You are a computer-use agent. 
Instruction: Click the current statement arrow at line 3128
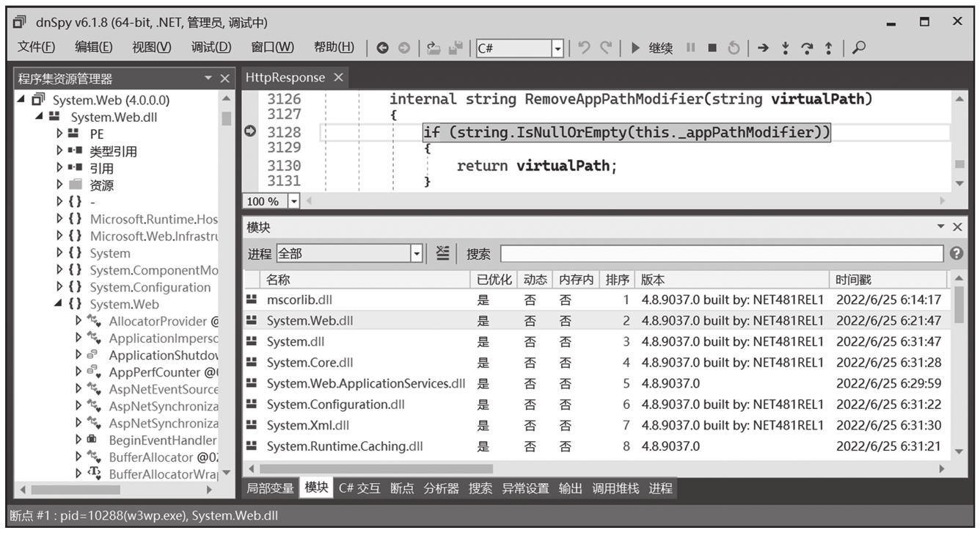click(x=250, y=132)
